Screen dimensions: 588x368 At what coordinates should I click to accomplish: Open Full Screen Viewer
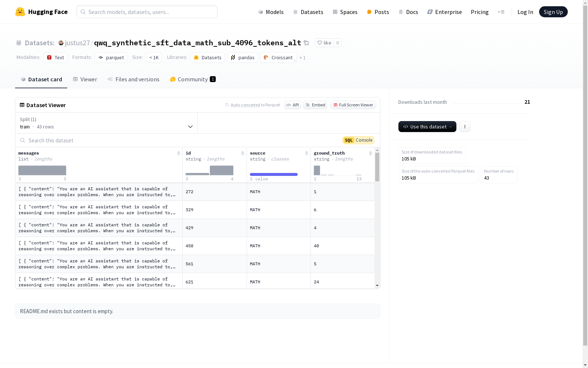(x=353, y=105)
